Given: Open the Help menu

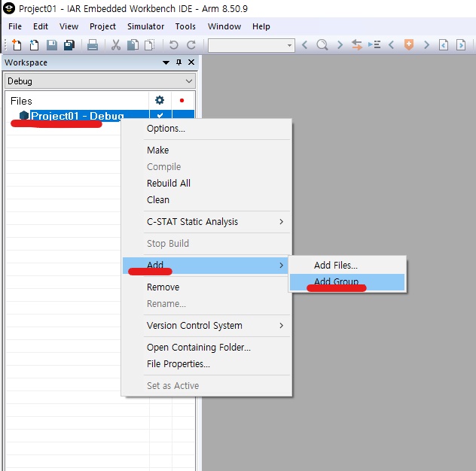Looking at the screenshot, I should 261,26.
